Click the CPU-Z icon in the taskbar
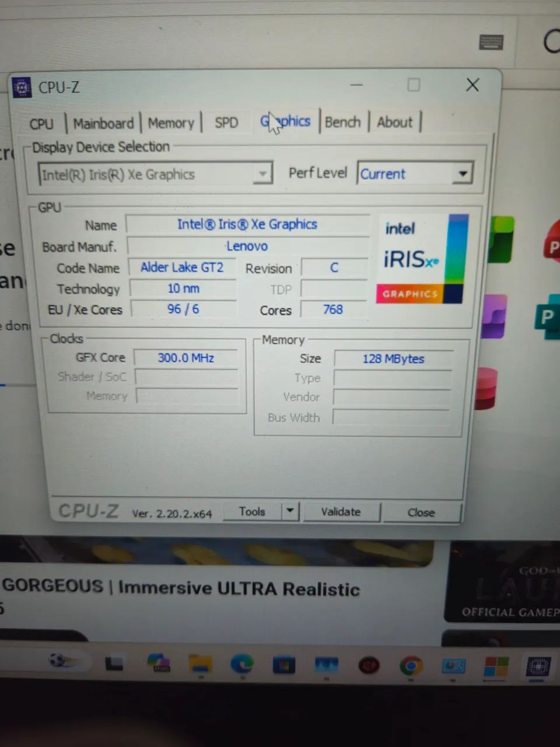This screenshot has height=747, width=560. pyautogui.click(x=538, y=666)
